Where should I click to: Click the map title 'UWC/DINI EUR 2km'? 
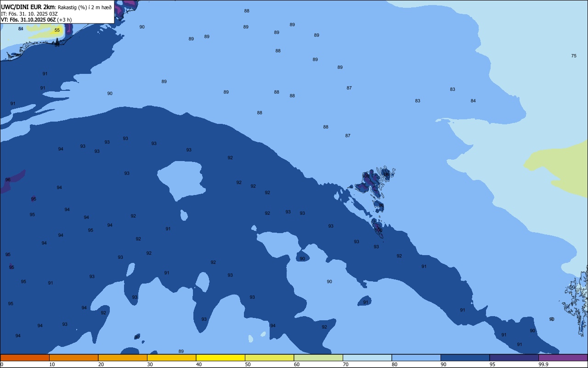tap(28, 7)
